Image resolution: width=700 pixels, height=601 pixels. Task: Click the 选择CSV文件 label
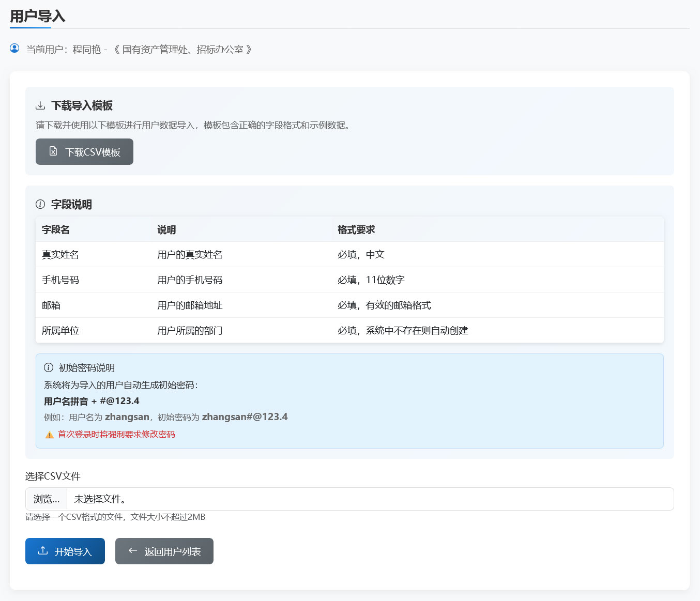(x=53, y=476)
